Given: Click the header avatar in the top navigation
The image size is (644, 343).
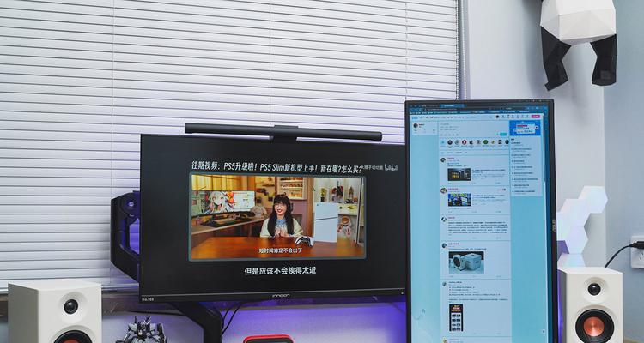Looking at the screenshot, I should [497, 117].
